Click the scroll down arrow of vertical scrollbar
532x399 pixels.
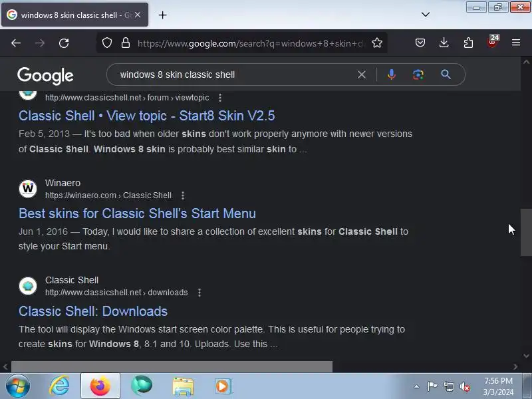(526, 356)
